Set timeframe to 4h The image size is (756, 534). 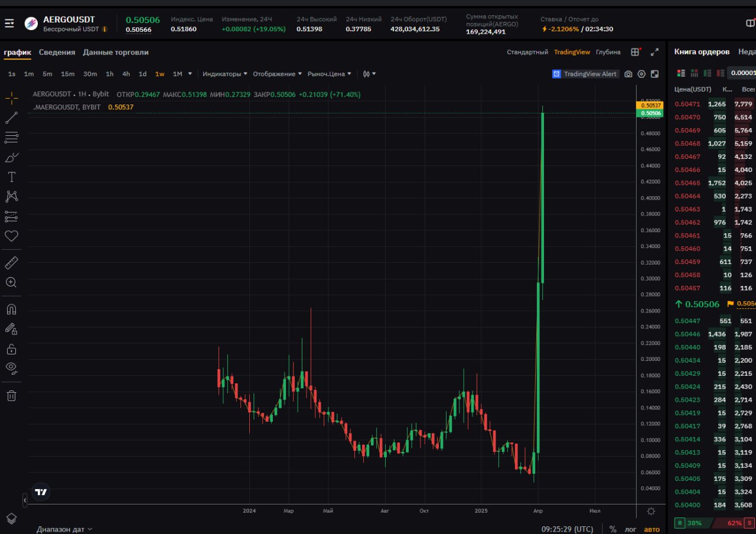pyautogui.click(x=126, y=74)
